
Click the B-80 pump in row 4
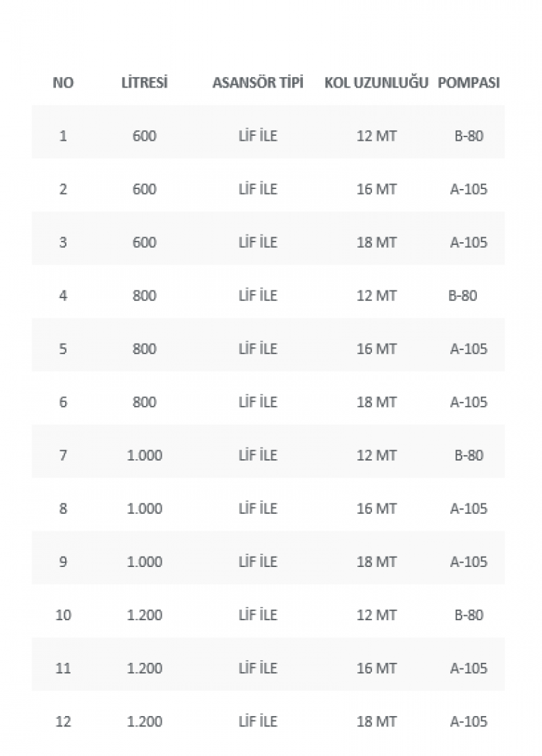(462, 295)
